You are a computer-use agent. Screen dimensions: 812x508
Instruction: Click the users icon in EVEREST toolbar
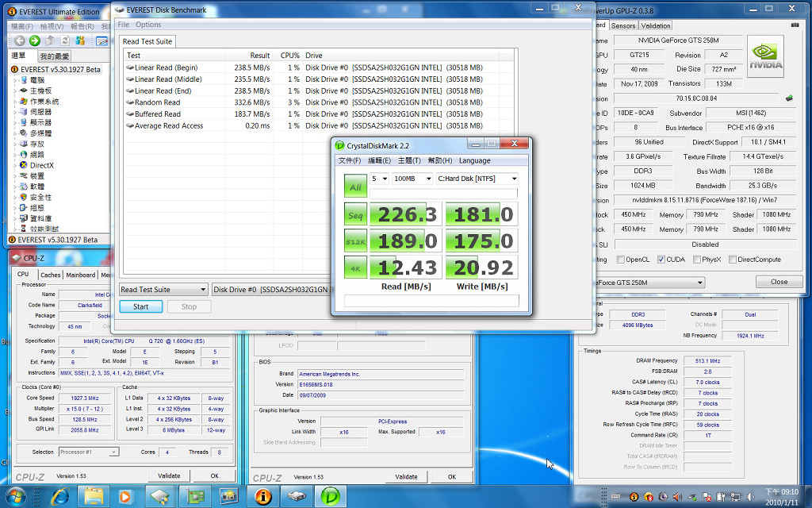point(80,40)
